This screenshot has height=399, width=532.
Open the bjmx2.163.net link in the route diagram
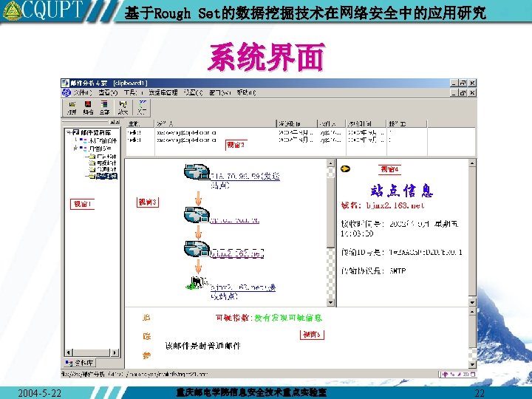(x=237, y=253)
